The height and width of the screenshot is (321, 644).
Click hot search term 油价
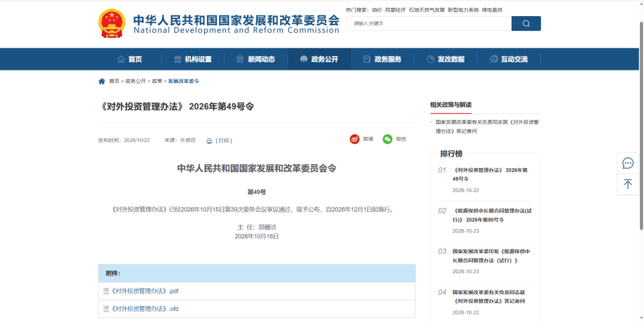pyautogui.click(x=377, y=10)
